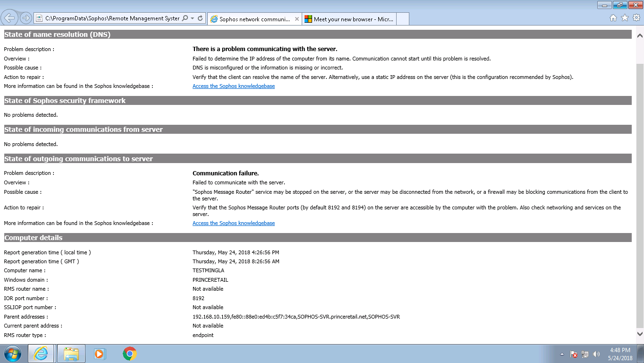Open the knowledgebase link under outgoing communications
Viewport: 644px width, 363px height.
233,223
